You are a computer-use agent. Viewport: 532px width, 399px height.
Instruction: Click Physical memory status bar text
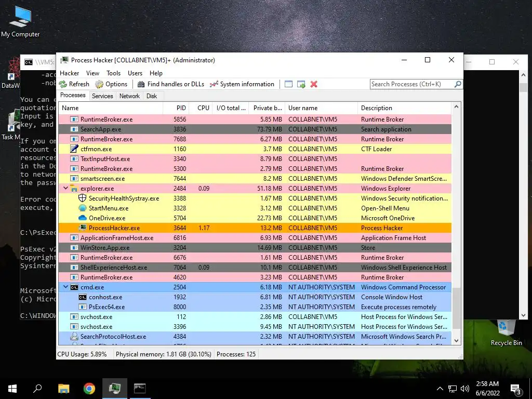point(163,354)
